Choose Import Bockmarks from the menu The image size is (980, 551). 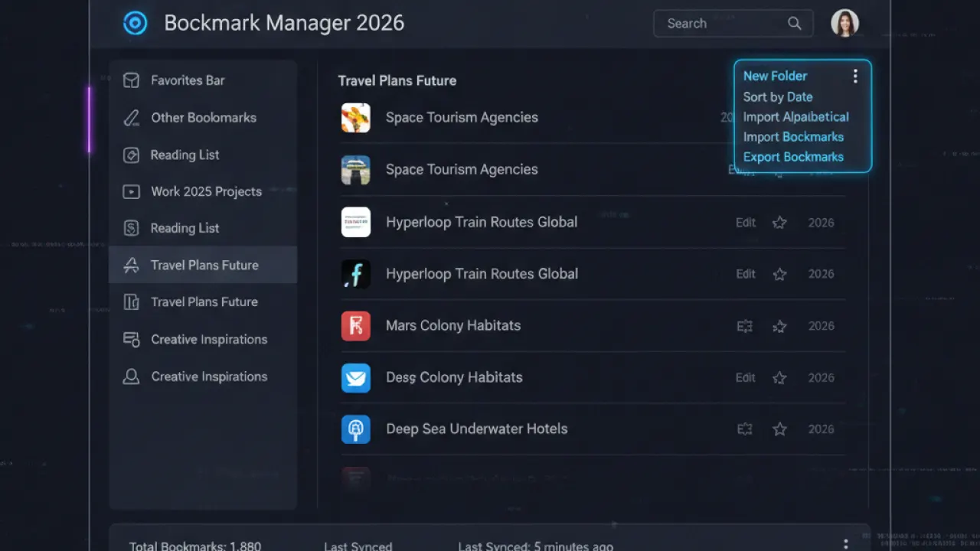[x=793, y=137]
